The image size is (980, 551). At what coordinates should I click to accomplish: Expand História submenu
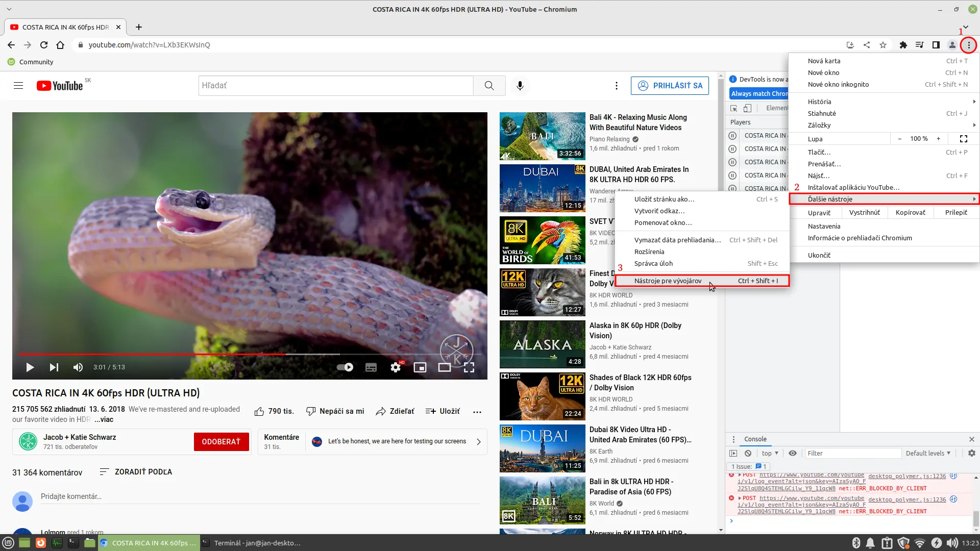(884, 102)
